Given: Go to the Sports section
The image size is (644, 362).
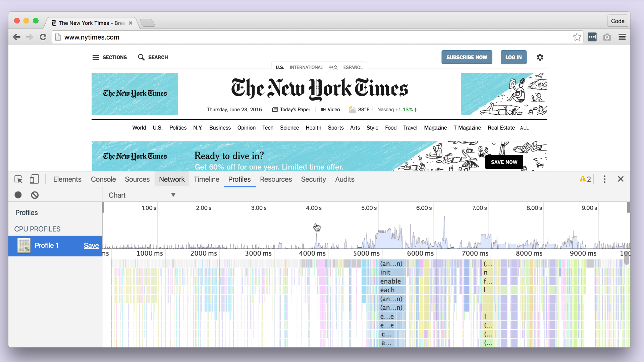Looking at the screenshot, I should coord(336,128).
